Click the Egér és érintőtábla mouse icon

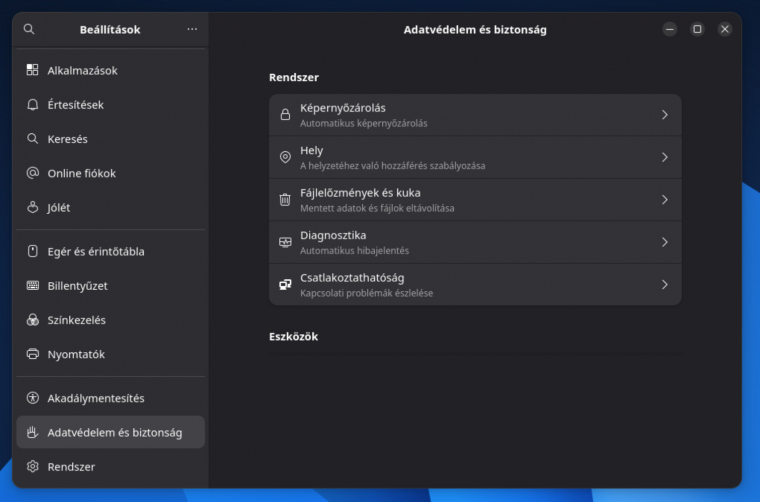32,251
